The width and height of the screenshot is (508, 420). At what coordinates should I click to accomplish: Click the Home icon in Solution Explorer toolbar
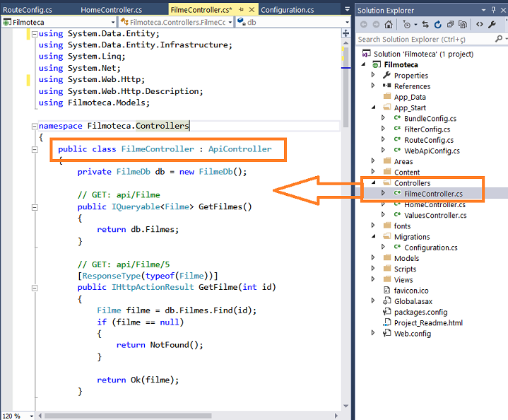pyautogui.click(x=389, y=25)
